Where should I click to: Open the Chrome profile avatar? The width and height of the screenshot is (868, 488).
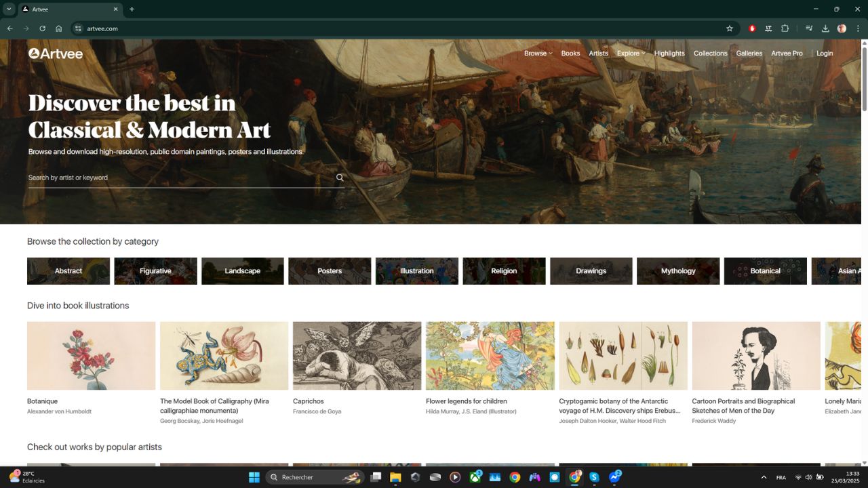841,28
